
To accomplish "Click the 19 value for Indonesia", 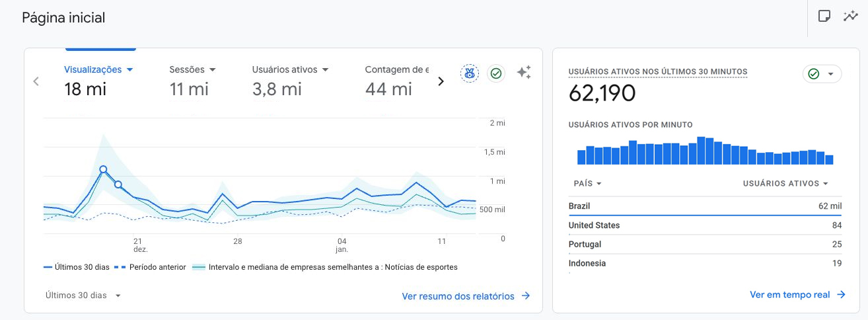I will pos(837,263).
